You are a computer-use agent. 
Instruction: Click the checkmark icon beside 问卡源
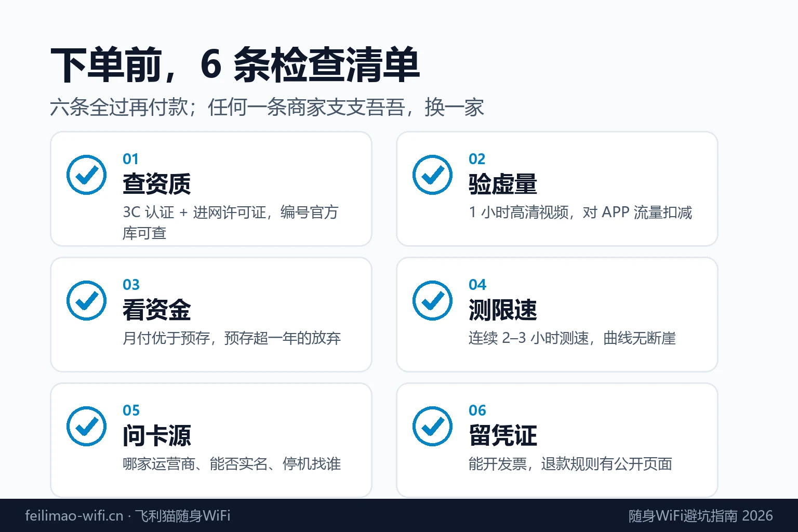(87, 427)
